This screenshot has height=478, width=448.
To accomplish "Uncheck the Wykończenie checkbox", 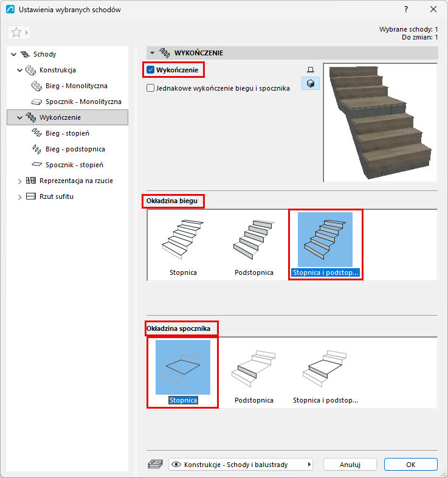I will coord(151,70).
